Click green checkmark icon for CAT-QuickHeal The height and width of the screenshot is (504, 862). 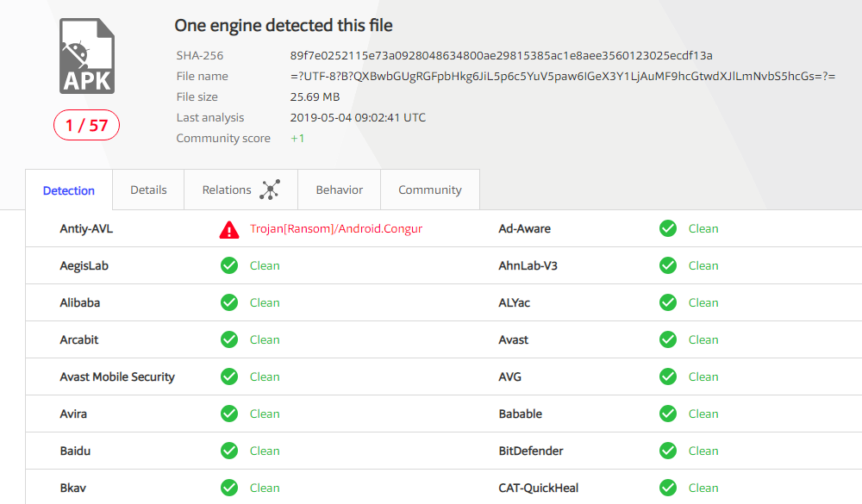click(x=668, y=488)
